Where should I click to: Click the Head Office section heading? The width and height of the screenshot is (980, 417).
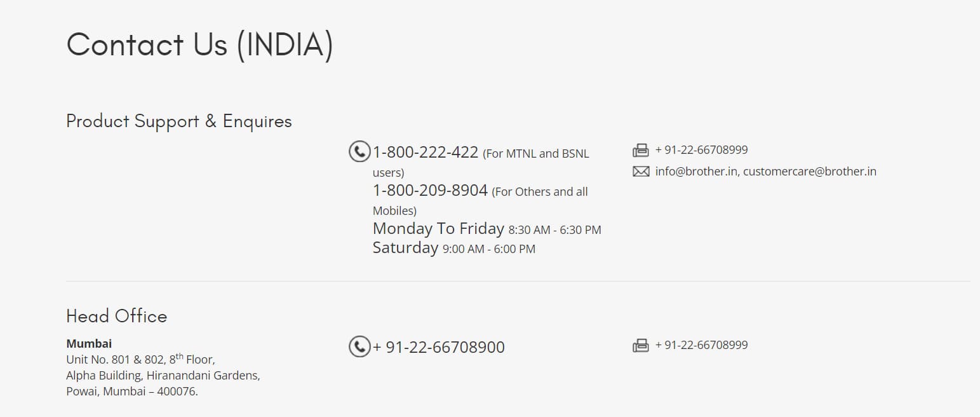[117, 317]
